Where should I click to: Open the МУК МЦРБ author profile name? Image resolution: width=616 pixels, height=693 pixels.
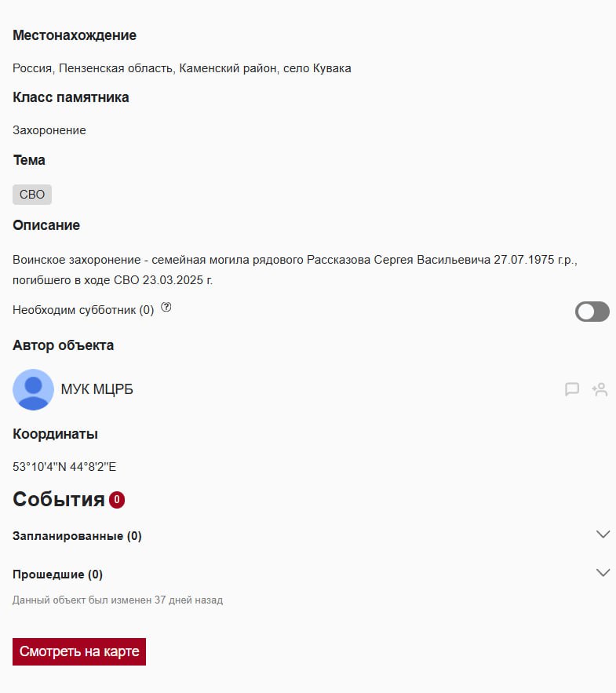[97, 389]
